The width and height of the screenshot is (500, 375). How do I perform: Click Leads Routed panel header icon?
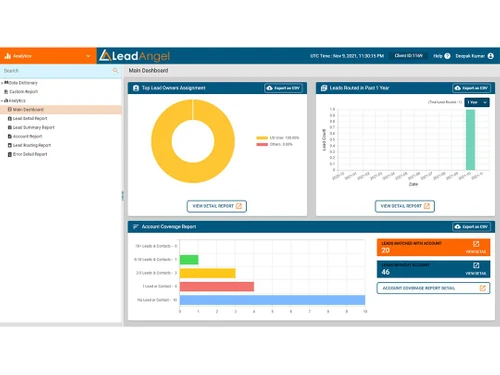pos(324,88)
